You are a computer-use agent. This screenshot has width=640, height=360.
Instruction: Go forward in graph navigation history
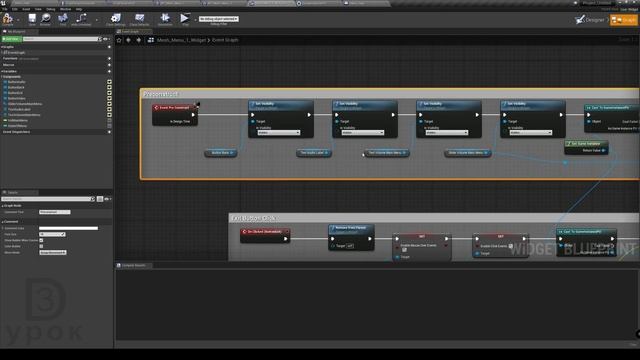[138, 40]
